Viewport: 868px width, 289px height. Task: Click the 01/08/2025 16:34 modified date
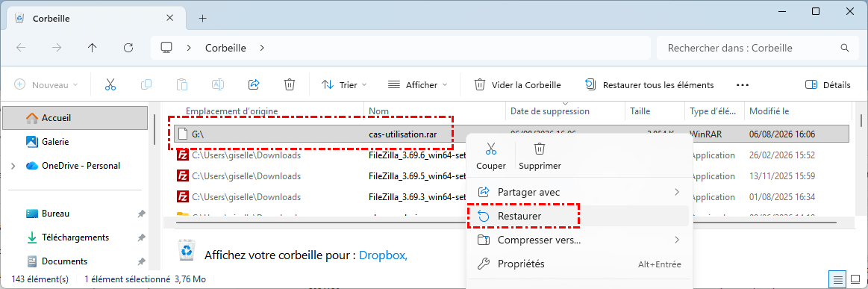tap(781, 197)
